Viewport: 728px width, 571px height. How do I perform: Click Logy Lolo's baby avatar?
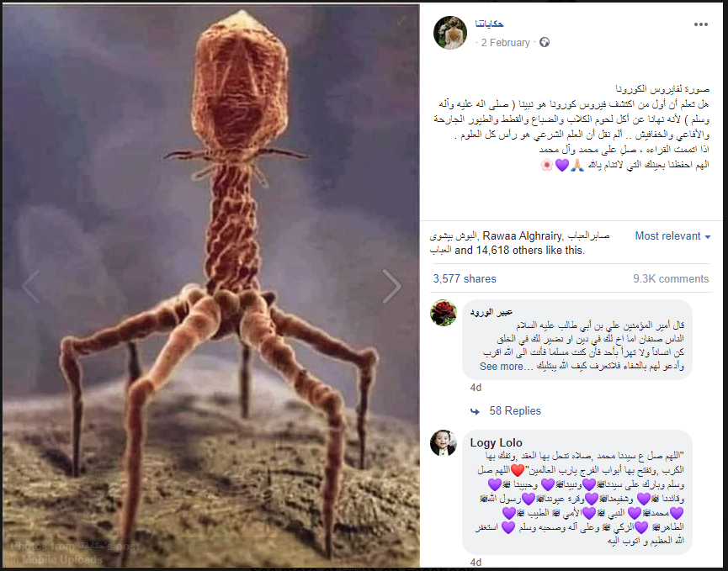444,442
